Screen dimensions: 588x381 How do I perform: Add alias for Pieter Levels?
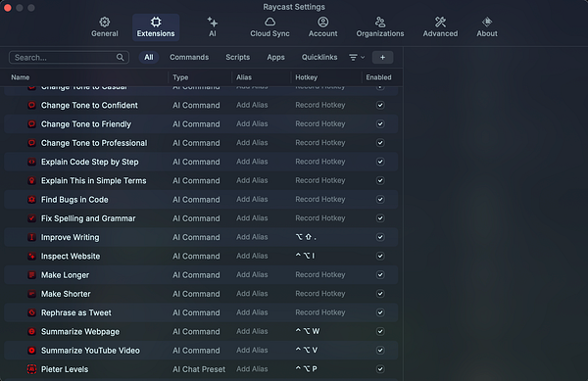pos(252,369)
